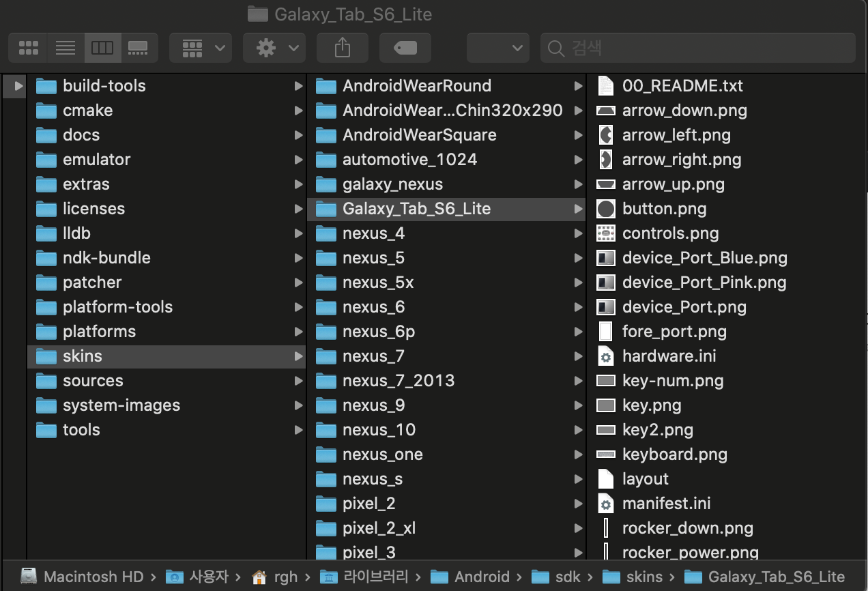Open the nexus_4 folder
This screenshot has width=868, height=591.
pyautogui.click(x=446, y=233)
